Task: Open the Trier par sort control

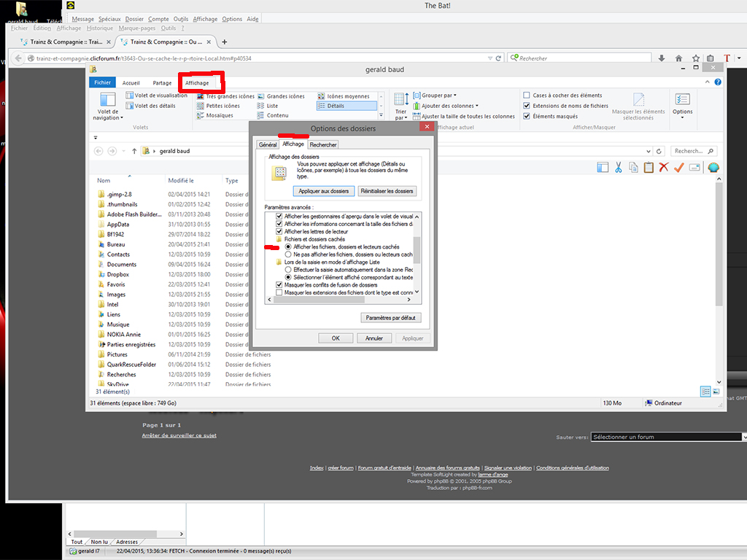Action: point(400,106)
